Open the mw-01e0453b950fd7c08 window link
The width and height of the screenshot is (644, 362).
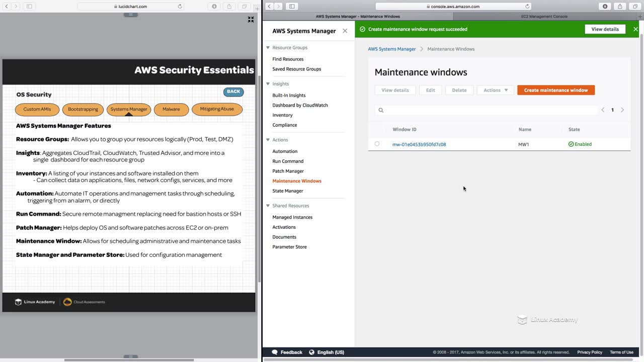pyautogui.click(x=419, y=144)
